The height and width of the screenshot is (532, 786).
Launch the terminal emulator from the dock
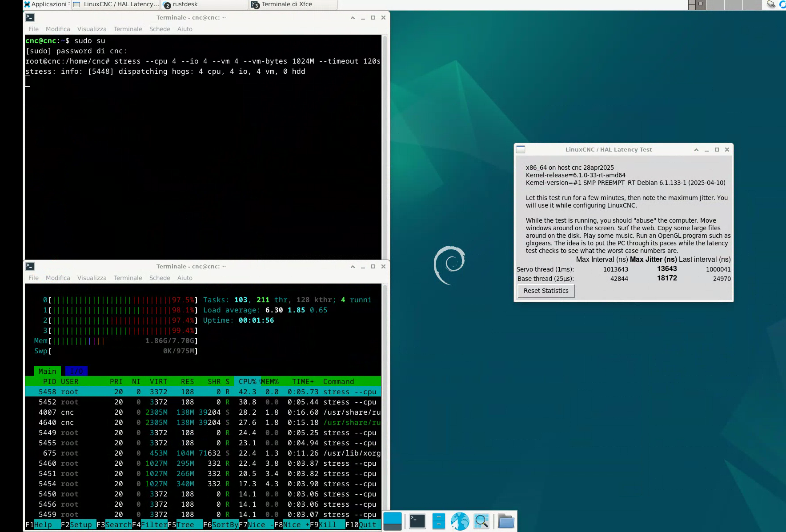[x=417, y=521]
